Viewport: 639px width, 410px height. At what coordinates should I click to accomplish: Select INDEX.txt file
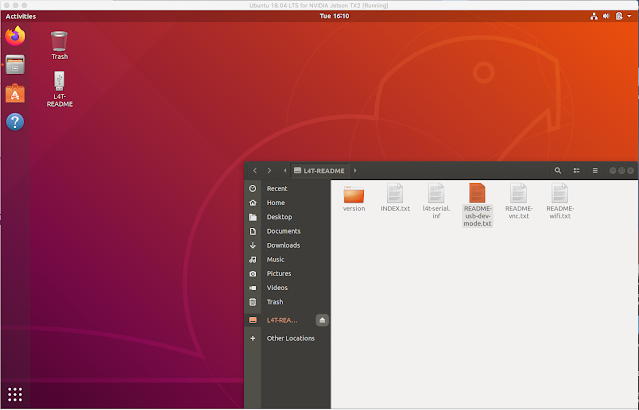pos(395,198)
